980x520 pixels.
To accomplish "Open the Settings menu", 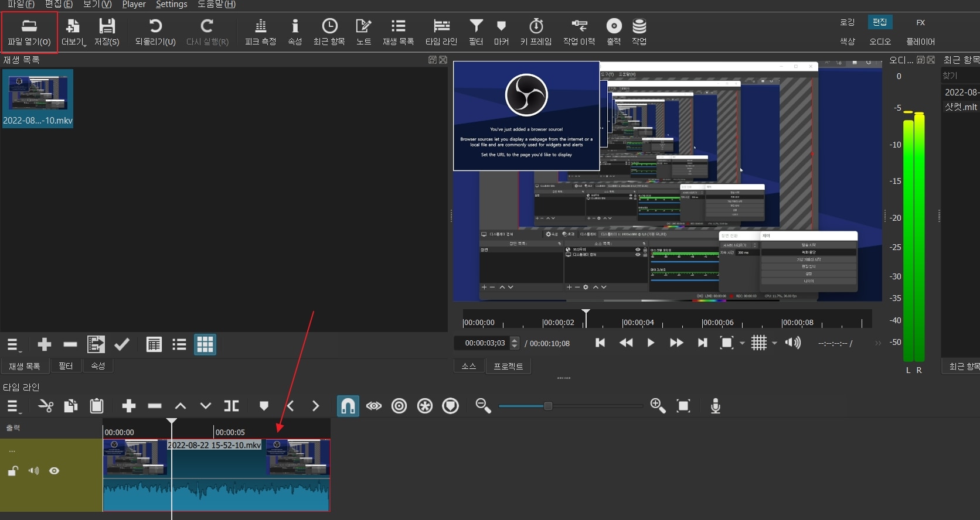I will pyautogui.click(x=172, y=5).
